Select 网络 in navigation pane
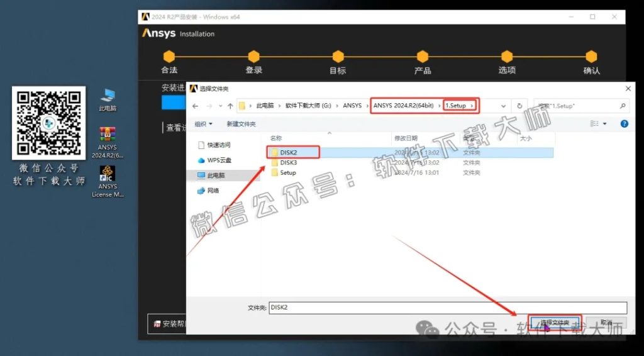Screen dimensions: 644x356 pos(209,191)
